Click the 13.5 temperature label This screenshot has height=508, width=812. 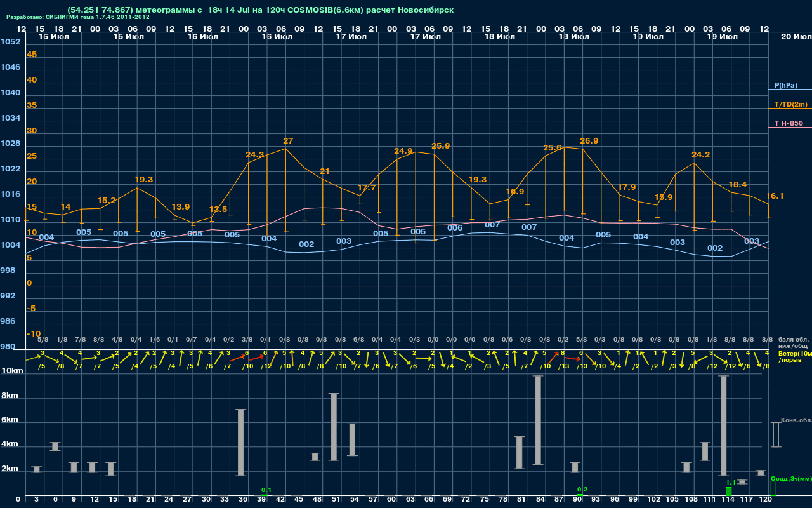[218, 210]
